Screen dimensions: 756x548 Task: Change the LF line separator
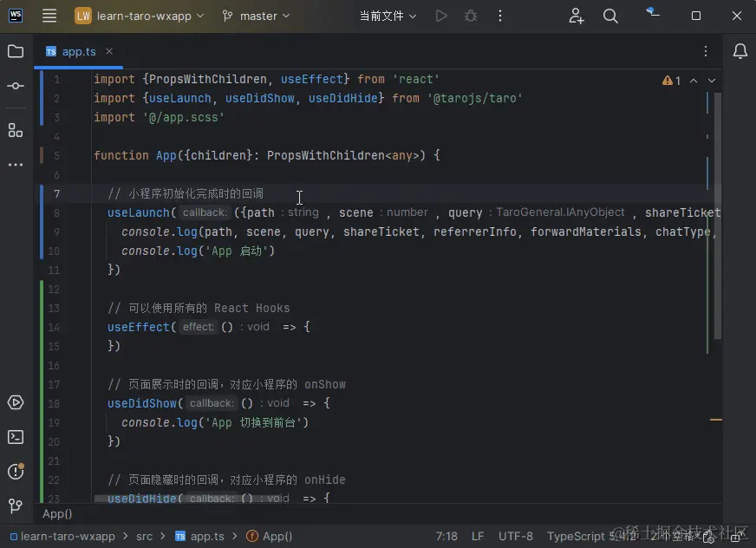478,537
